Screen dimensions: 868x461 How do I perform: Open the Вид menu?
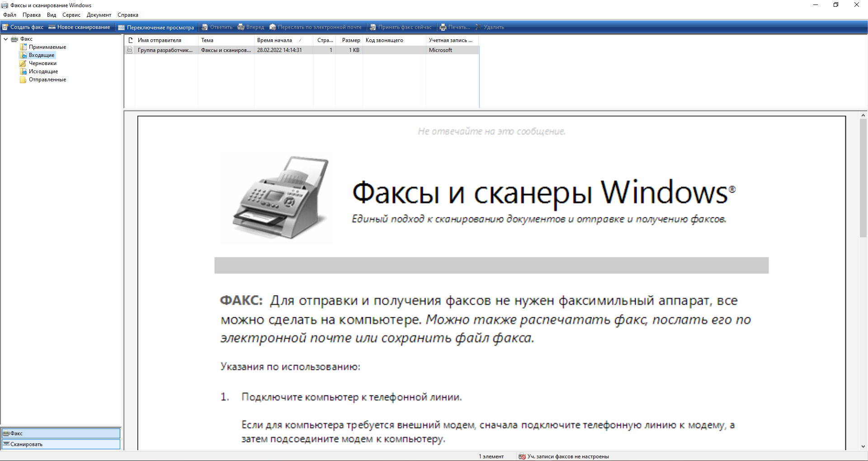pyautogui.click(x=52, y=15)
